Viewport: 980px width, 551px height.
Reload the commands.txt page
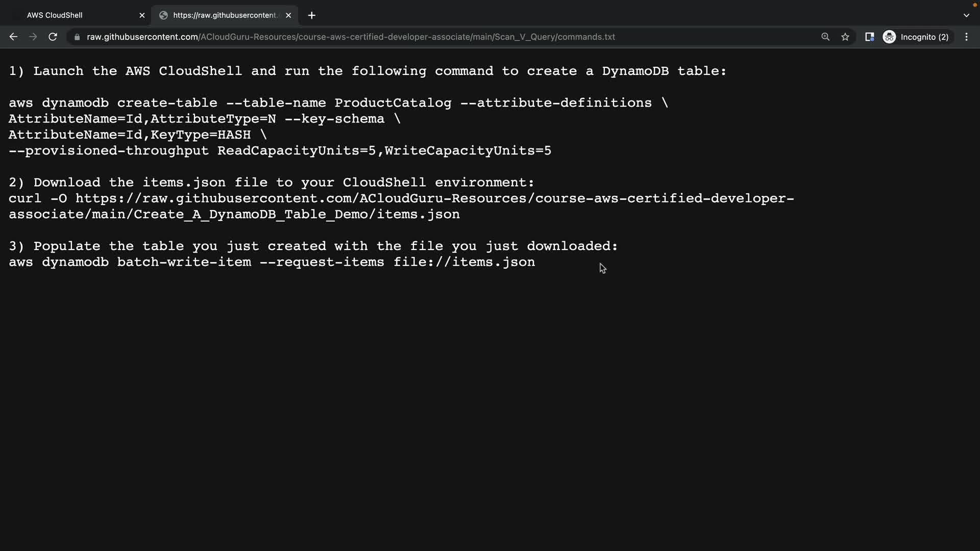coord(53,37)
